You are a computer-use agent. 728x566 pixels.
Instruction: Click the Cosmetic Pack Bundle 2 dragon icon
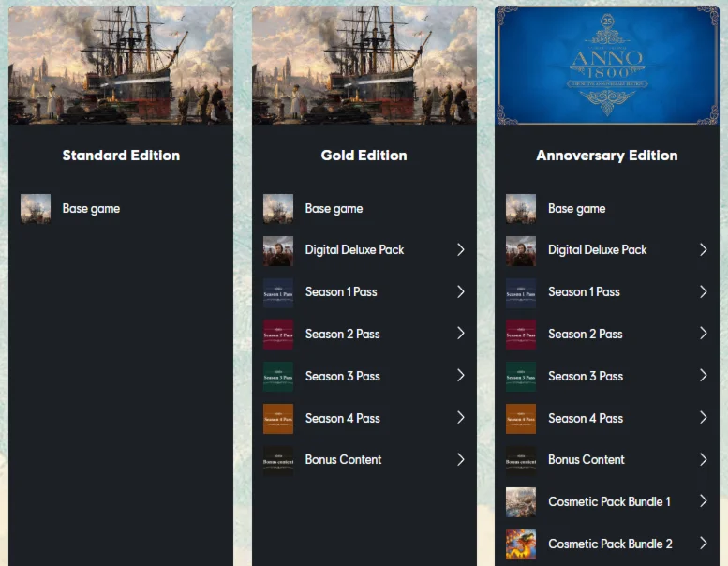click(521, 544)
